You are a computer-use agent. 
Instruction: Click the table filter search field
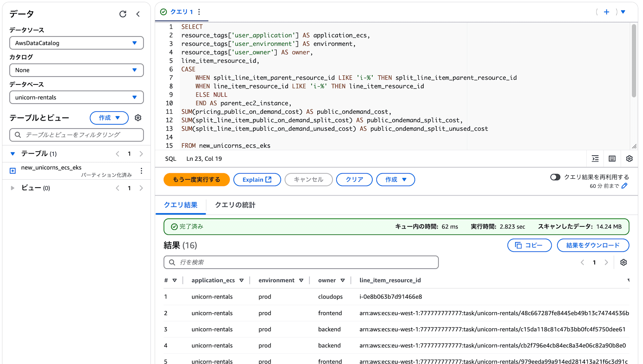pos(77,135)
